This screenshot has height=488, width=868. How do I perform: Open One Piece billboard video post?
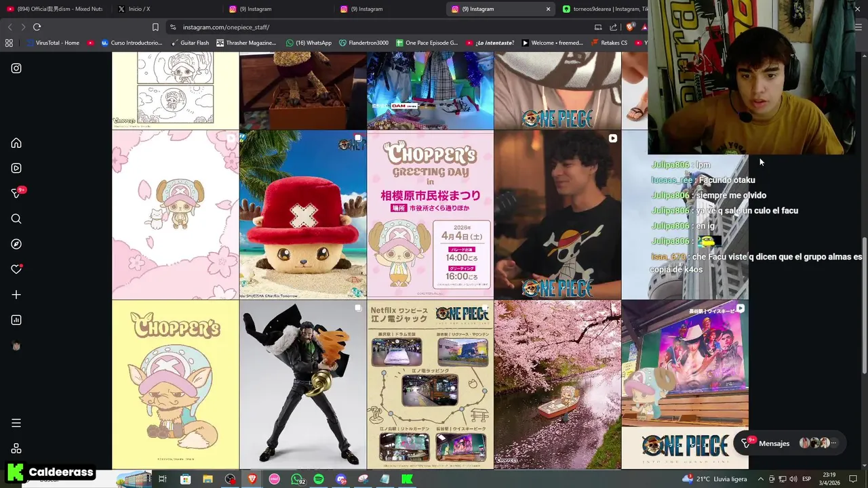685,385
